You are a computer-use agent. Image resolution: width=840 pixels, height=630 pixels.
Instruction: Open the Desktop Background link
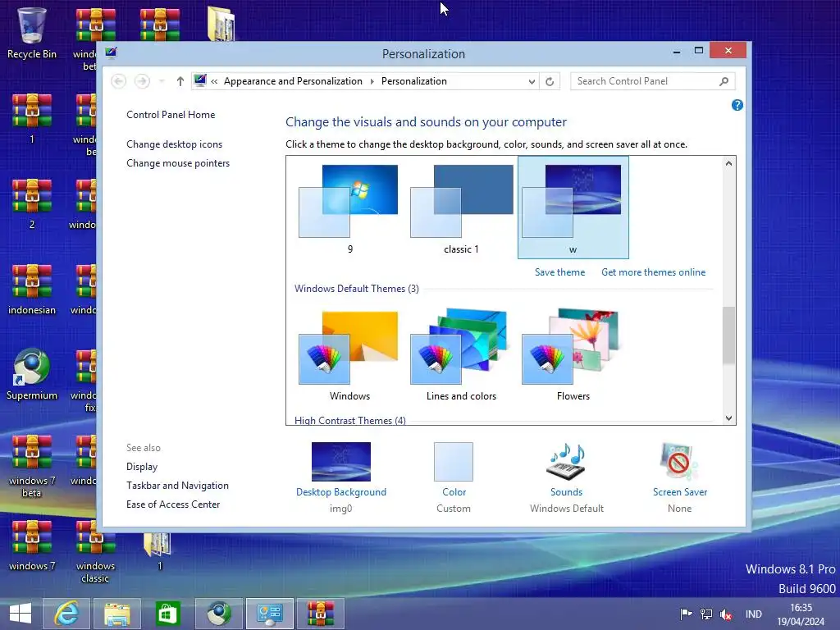click(x=341, y=492)
